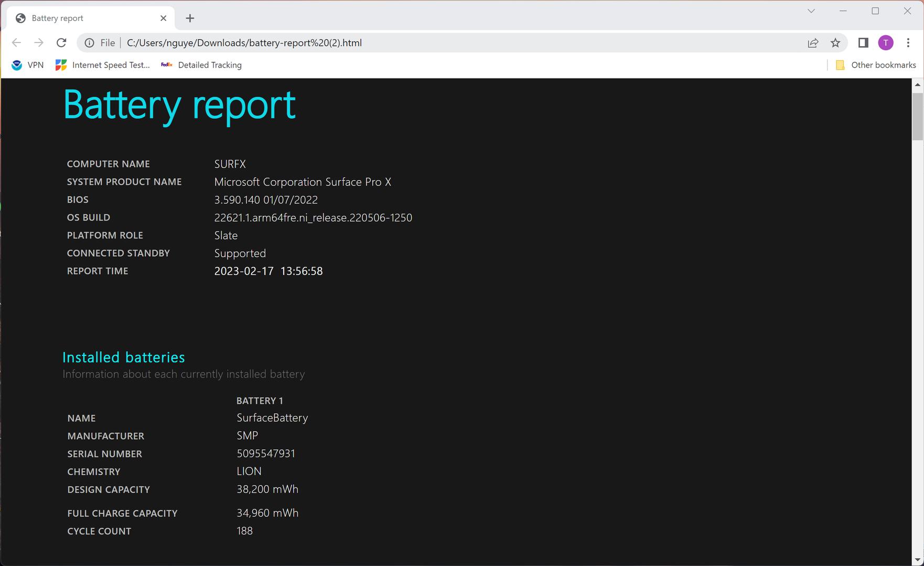Viewport: 924px width, 566px height.
Task: Click platform role value Slate
Action: [226, 235]
